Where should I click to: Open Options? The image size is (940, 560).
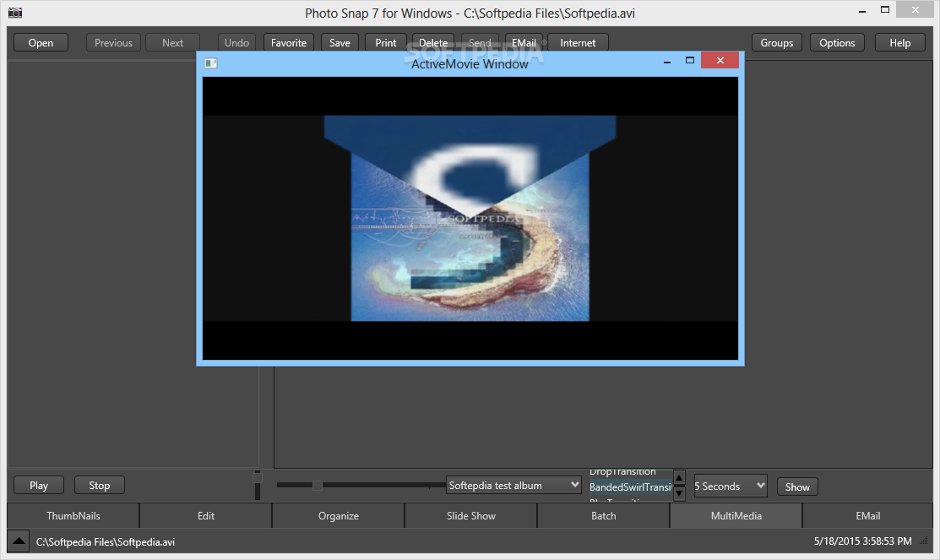click(x=837, y=42)
